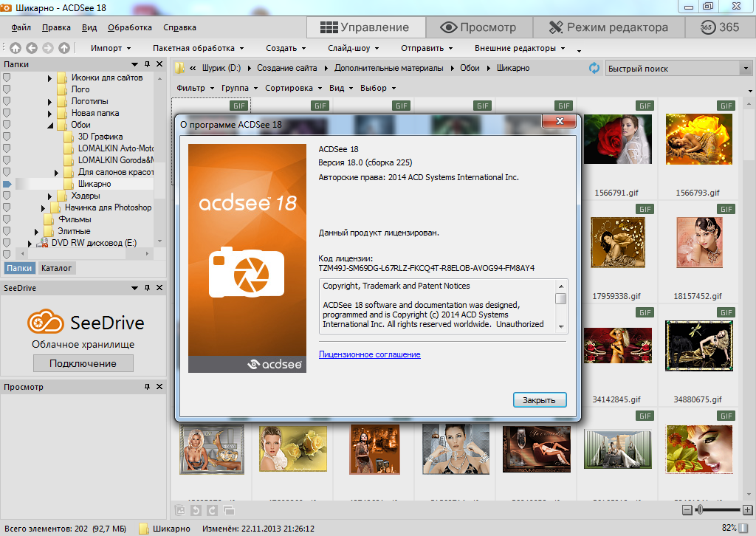Viewport: 756px width, 536px height.
Task: Toggle easy-select marker for Логотипы folder
Action: coord(7,101)
